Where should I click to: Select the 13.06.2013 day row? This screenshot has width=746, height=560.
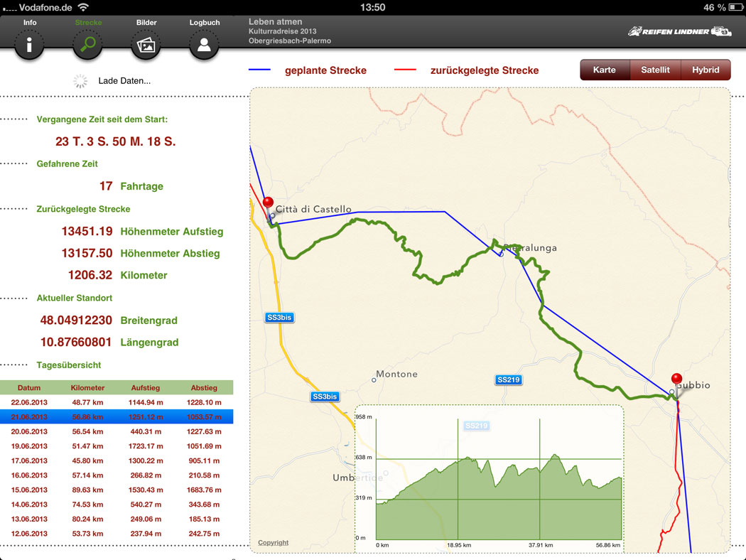click(x=117, y=519)
